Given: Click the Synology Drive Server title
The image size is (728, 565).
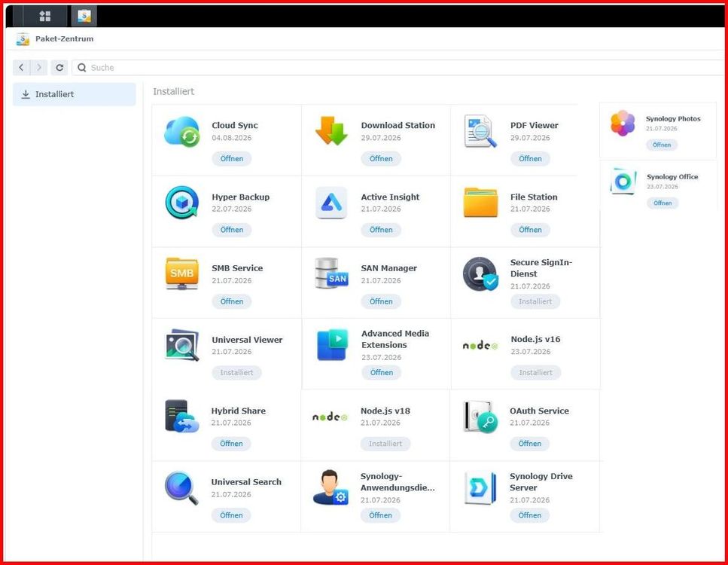Looking at the screenshot, I should point(541,482).
